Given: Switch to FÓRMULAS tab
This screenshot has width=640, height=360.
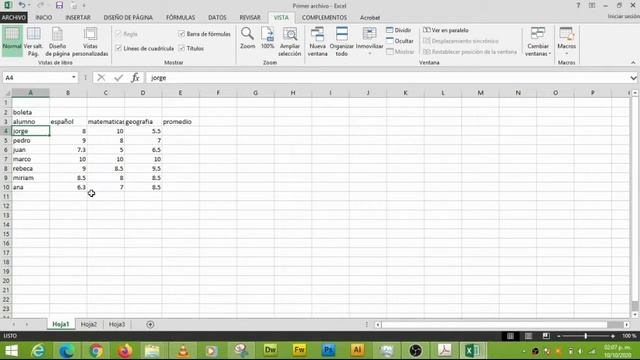Looking at the screenshot, I should (180, 18).
